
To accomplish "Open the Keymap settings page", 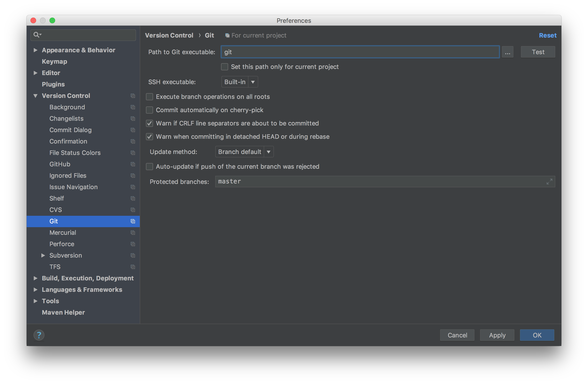I will [x=54, y=62].
